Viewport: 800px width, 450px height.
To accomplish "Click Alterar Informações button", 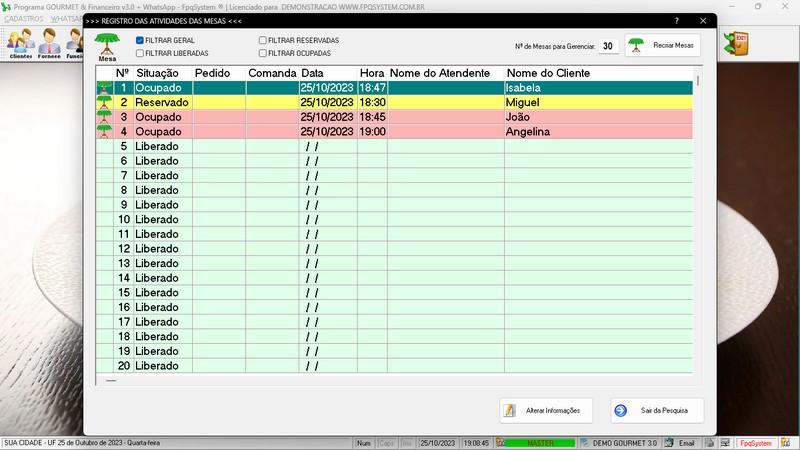I will tap(546, 410).
